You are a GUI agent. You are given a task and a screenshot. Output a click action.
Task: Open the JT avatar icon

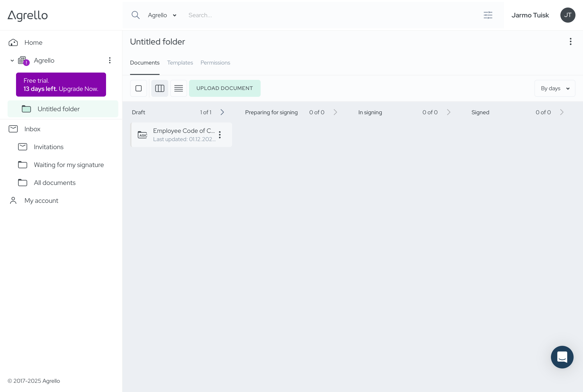[x=567, y=15]
